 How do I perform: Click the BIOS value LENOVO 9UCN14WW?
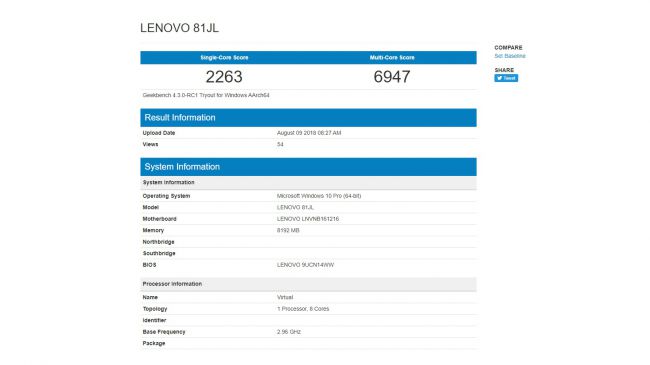[x=306, y=265]
